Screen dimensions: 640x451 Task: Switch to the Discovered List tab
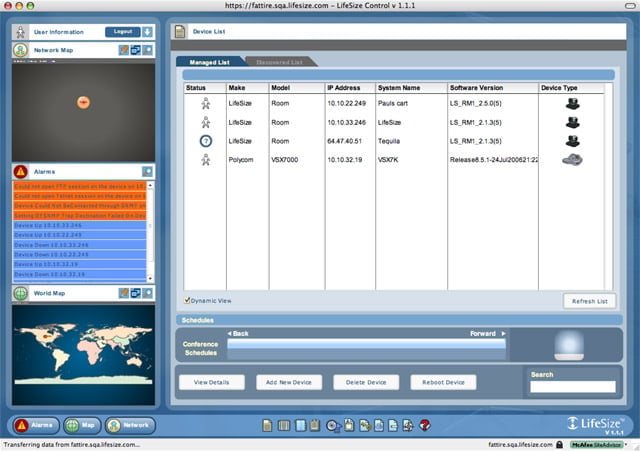(280, 62)
